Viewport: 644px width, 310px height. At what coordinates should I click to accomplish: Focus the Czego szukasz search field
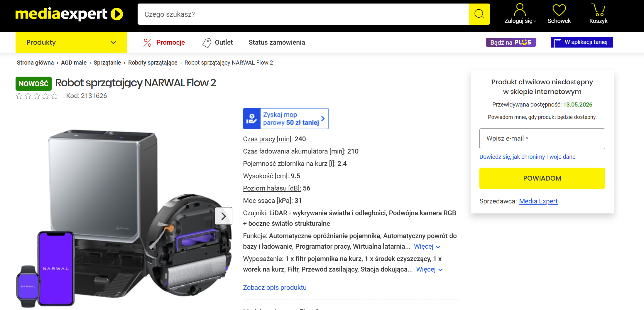(303, 14)
